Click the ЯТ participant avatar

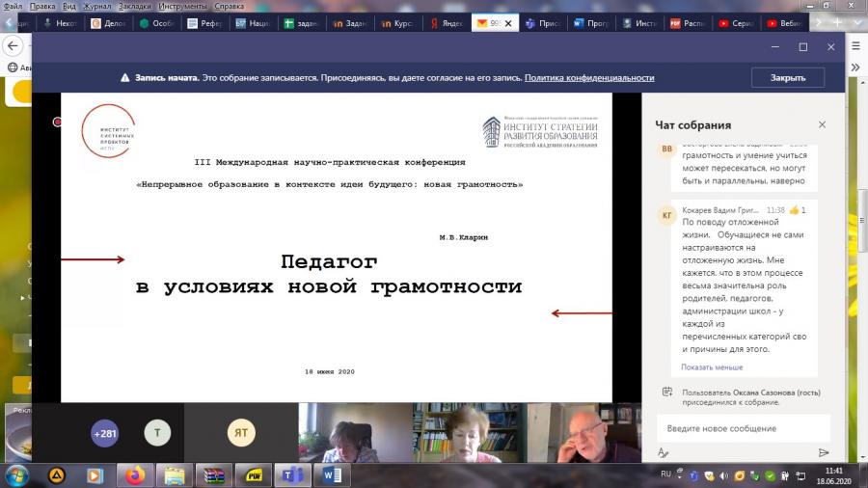241,433
